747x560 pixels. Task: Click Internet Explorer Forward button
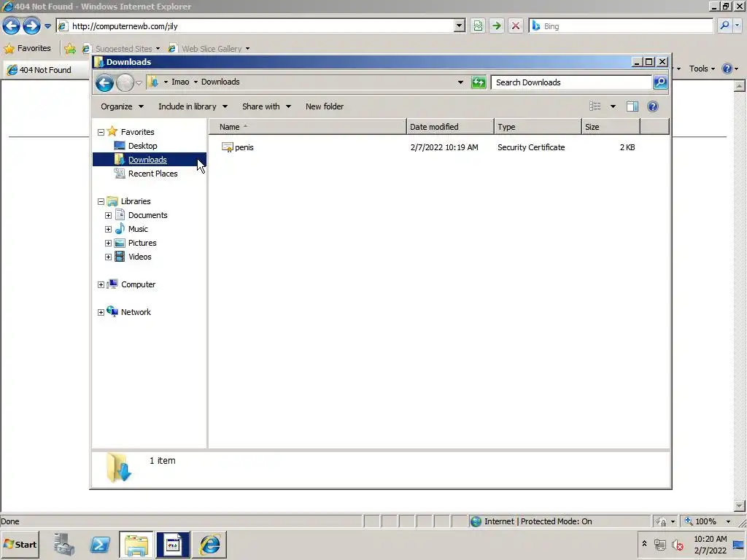click(31, 26)
